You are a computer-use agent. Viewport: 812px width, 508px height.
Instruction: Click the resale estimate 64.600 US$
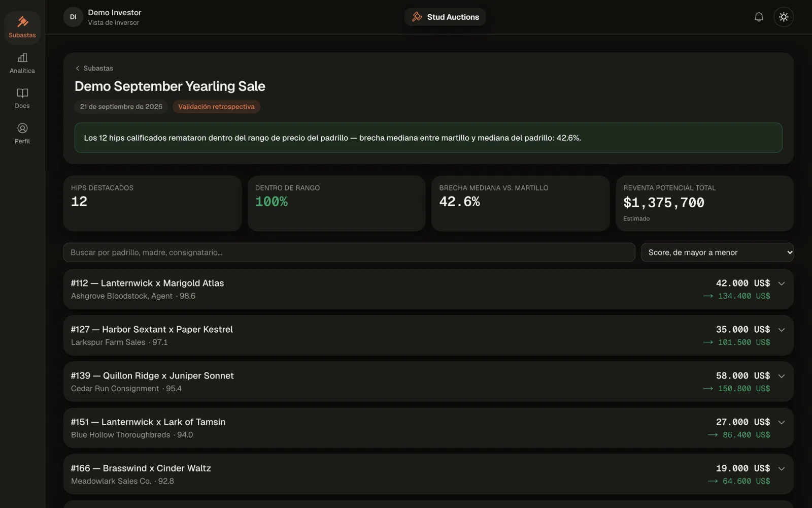(747, 481)
